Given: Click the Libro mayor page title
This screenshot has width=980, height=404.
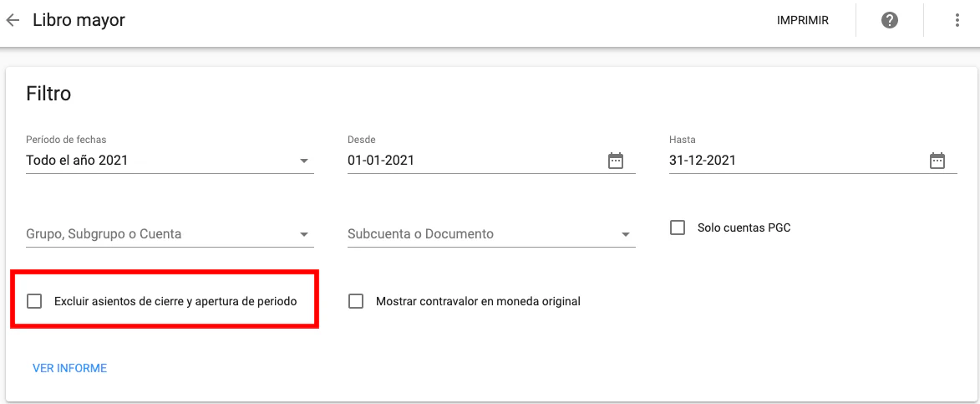Looking at the screenshot, I should [79, 20].
